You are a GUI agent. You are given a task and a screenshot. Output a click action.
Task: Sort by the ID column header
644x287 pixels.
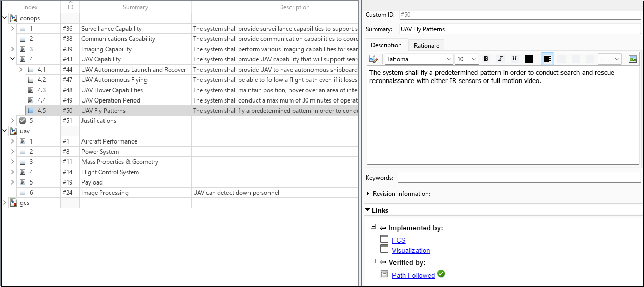(x=70, y=7)
